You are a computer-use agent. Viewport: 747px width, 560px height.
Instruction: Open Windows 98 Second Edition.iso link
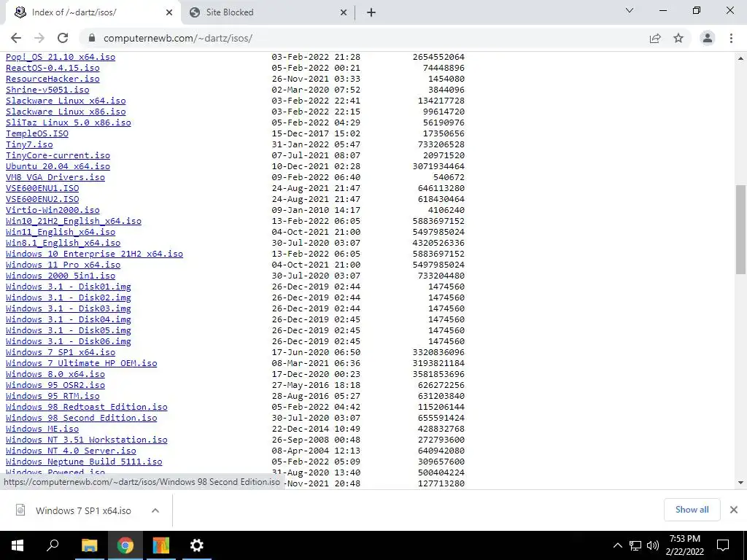coord(81,418)
